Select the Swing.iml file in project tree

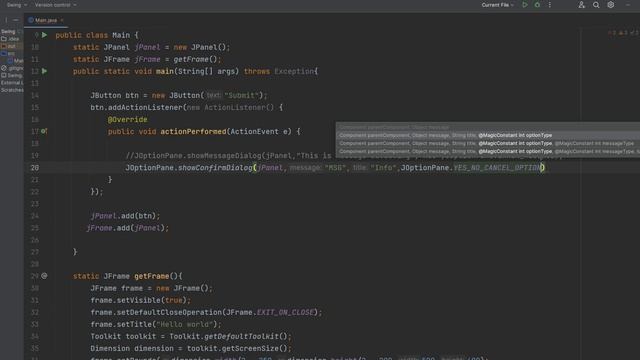(x=12, y=76)
